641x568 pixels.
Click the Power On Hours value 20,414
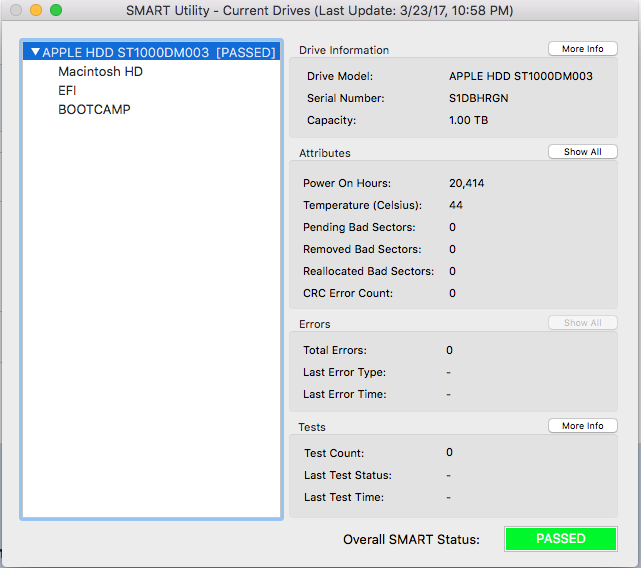pyautogui.click(x=466, y=183)
